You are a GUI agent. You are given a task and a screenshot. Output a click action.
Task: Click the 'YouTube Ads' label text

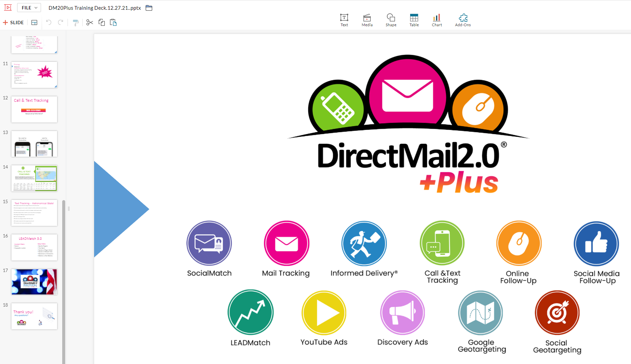(x=324, y=342)
